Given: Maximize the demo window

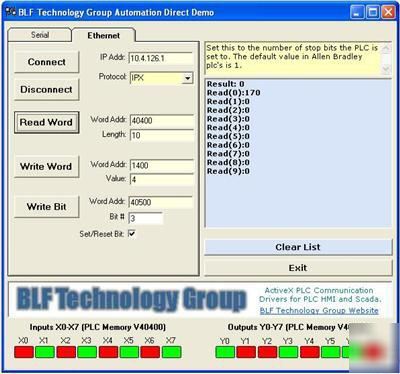Looking at the screenshot, I should point(373,13).
